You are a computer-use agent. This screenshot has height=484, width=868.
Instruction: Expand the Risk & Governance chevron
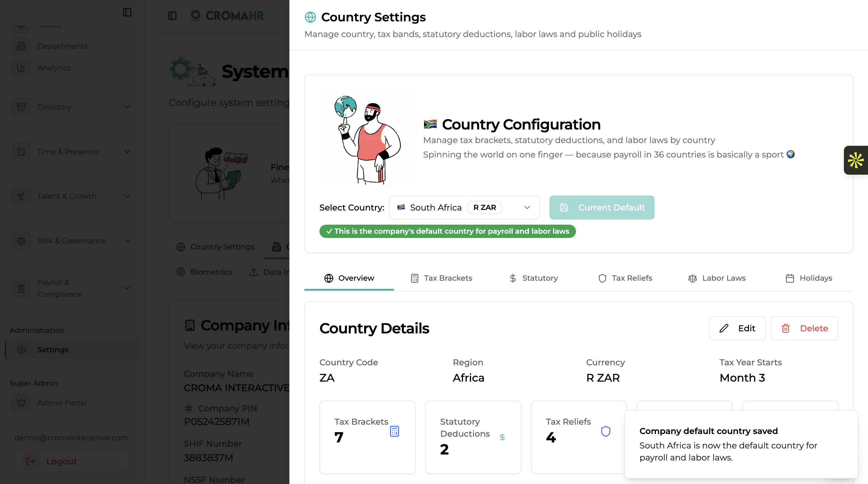coord(127,240)
